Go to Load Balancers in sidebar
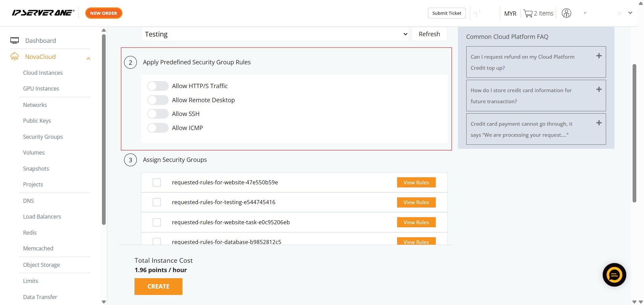The height and width of the screenshot is (305, 644). [42, 217]
